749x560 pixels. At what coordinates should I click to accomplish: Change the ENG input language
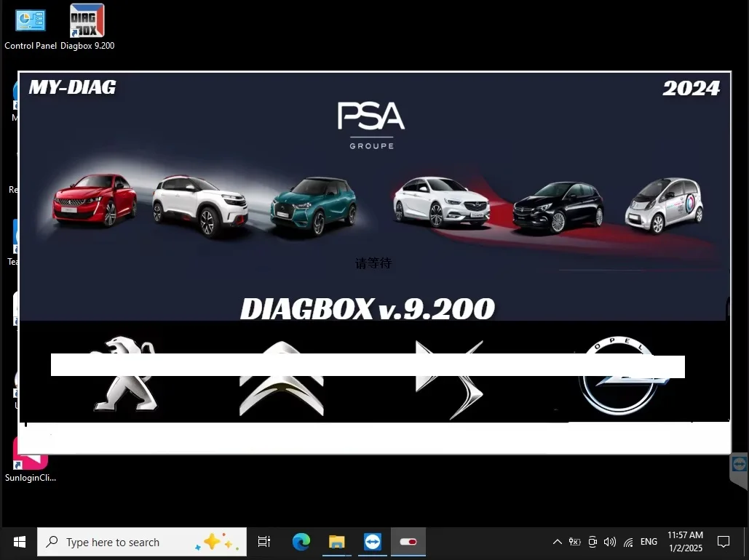(649, 542)
